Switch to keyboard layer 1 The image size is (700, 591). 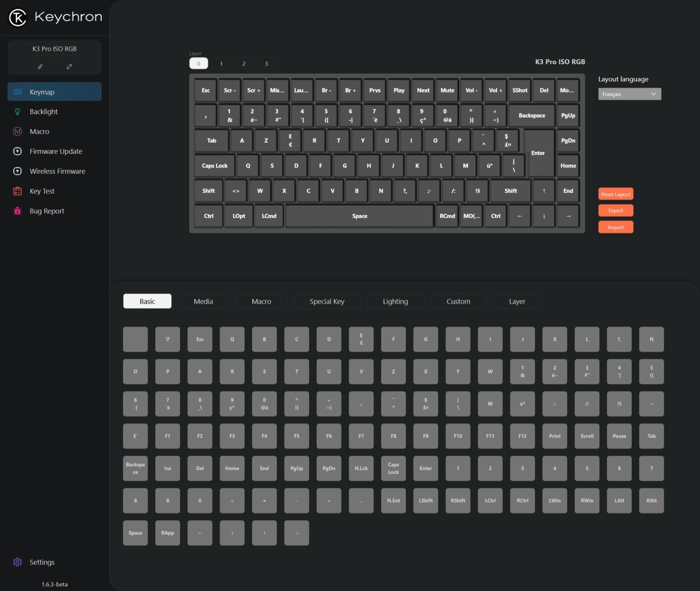(x=221, y=64)
